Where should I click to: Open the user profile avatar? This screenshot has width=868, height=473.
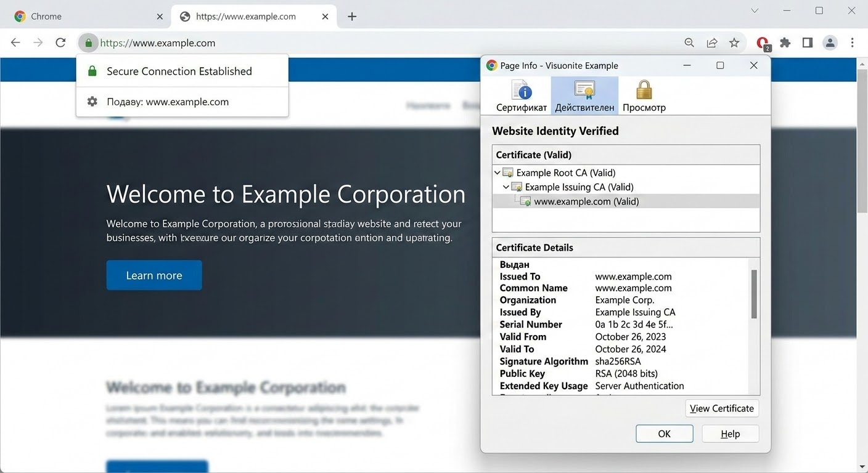[830, 42]
